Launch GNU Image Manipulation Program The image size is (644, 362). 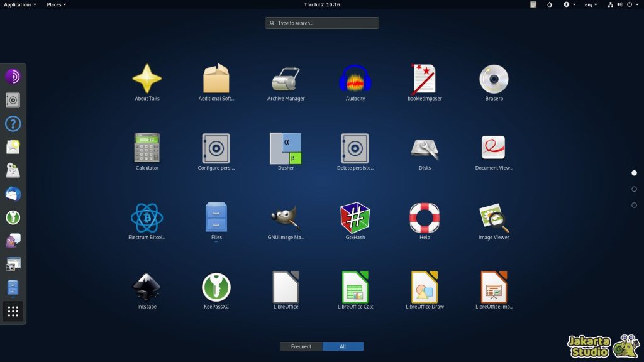(x=286, y=218)
